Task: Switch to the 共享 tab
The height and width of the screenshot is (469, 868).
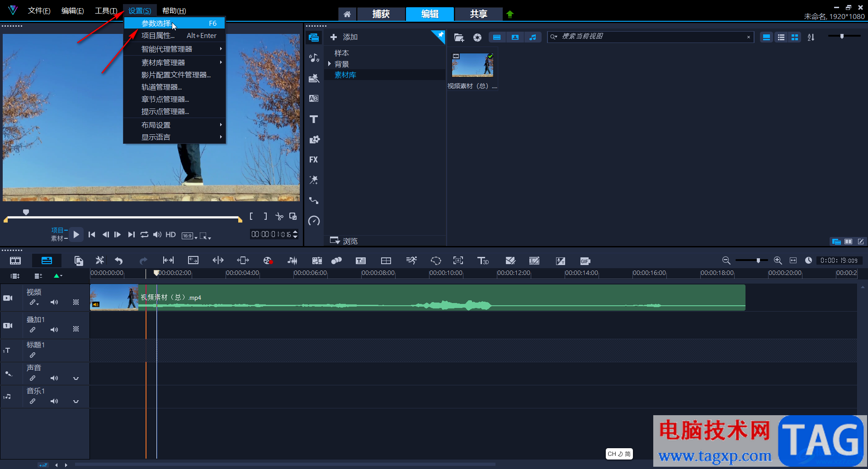Action: click(x=478, y=14)
